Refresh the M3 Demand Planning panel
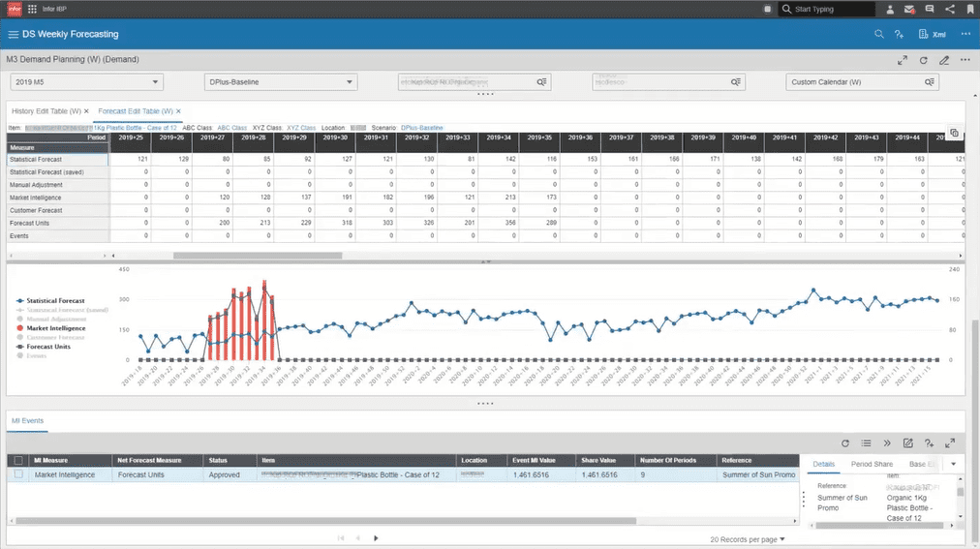 coord(923,60)
